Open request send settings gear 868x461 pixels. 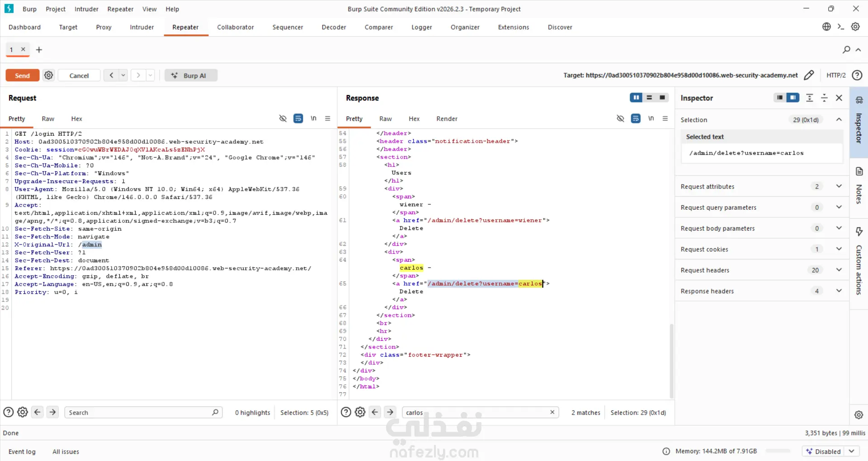[x=49, y=75]
